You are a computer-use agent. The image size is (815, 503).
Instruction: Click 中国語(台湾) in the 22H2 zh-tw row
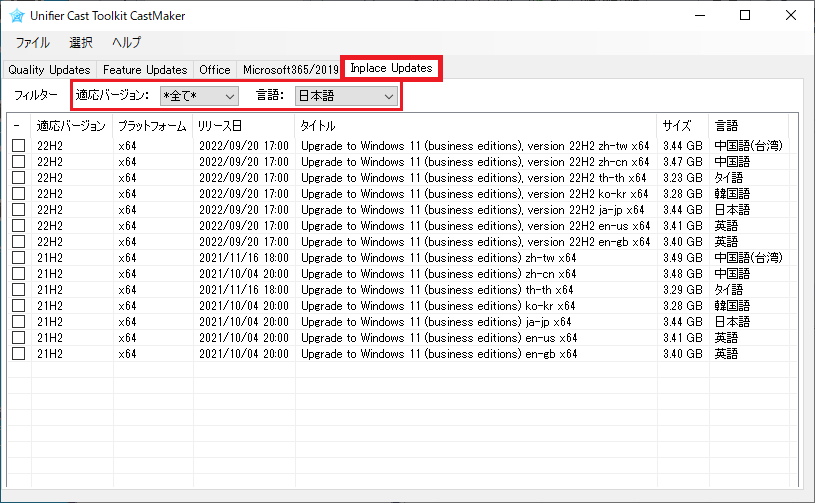click(748, 145)
